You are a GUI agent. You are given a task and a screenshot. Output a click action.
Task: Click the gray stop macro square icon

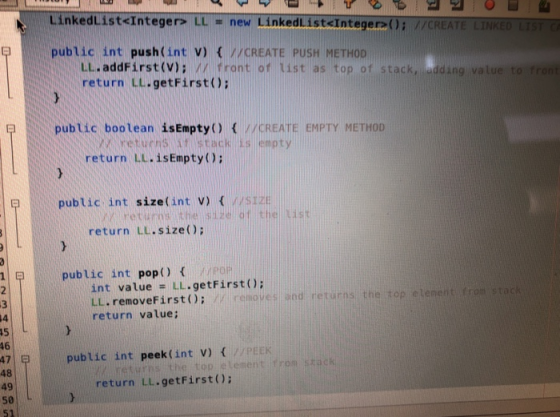(513, 4)
